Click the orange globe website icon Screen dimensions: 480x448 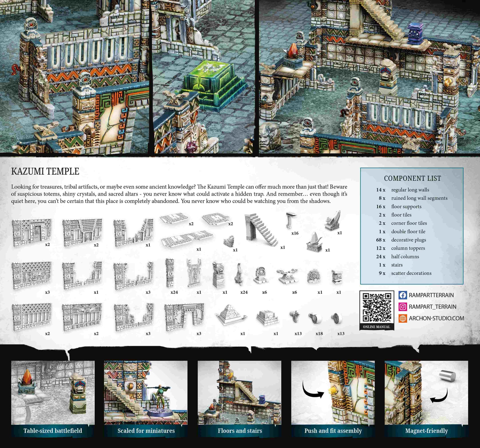403,318
